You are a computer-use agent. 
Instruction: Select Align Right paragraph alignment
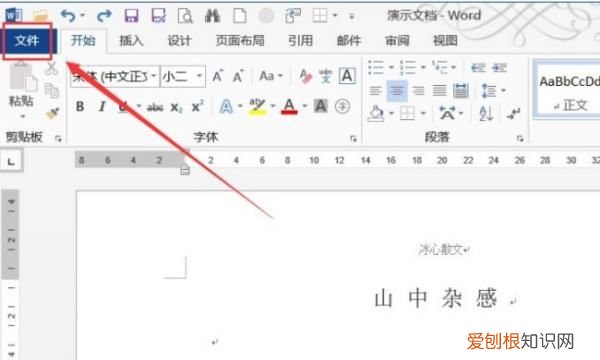coord(418,91)
